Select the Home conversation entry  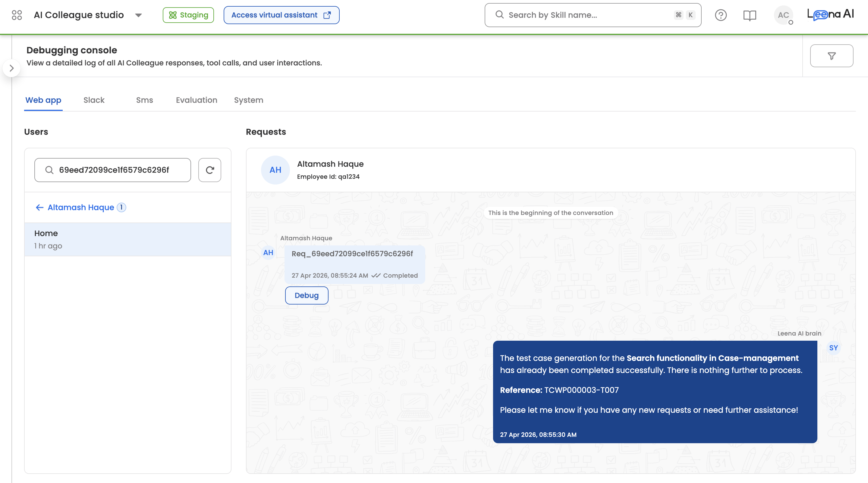[x=127, y=239]
